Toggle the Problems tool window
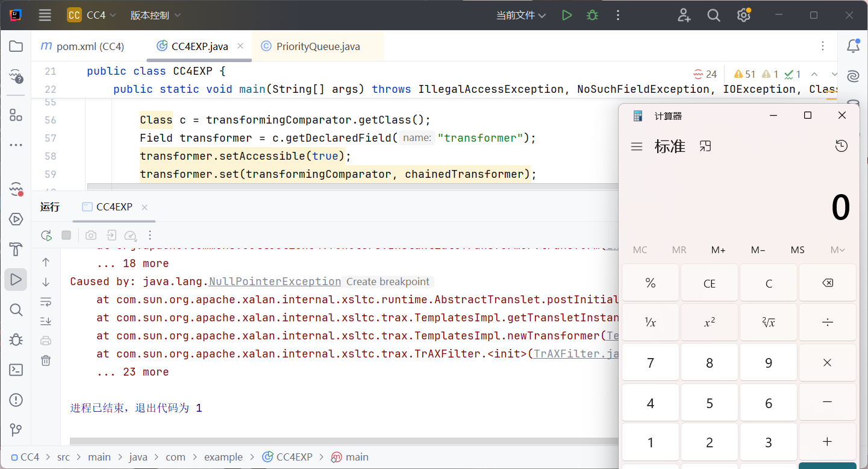This screenshot has width=868, height=469. [16, 400]
